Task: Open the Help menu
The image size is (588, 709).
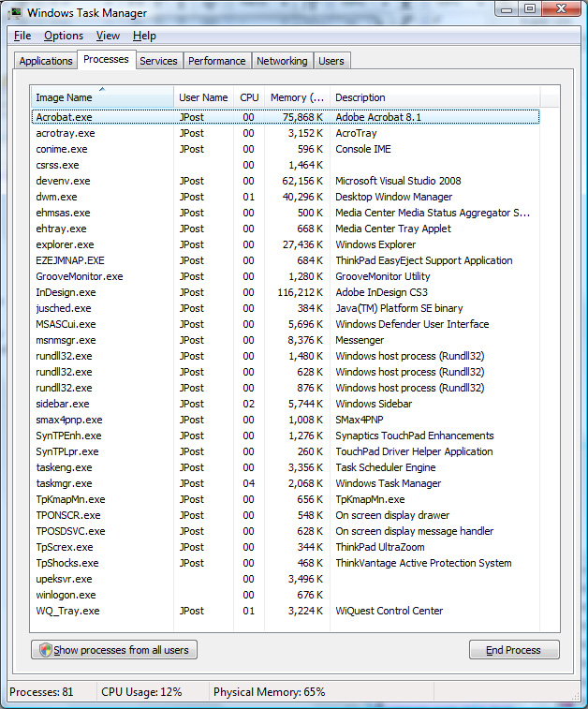Action: coord(144,36)
